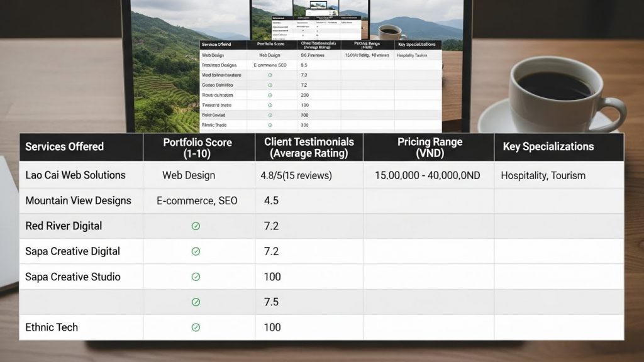Select the Web Design cell in the large table
Image resolution: width=644 pixels, height=362 pixels.
[199, 175]
